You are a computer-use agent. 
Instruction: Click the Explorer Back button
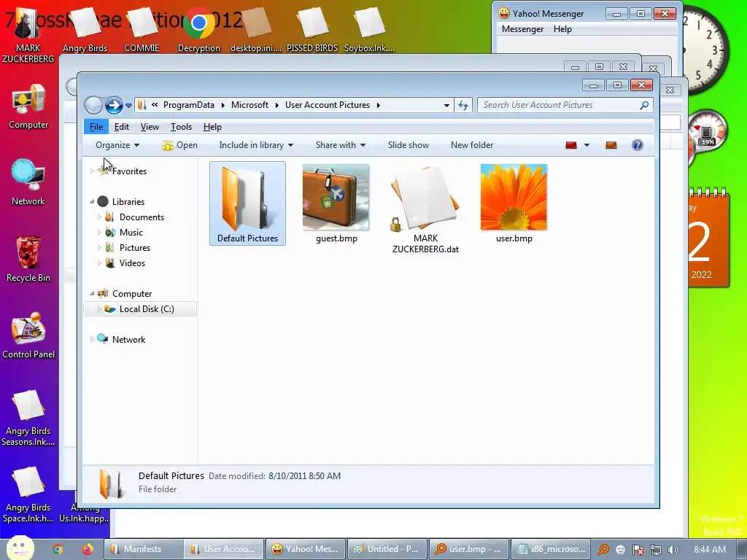pyautogui.click(x=93, y=105)
